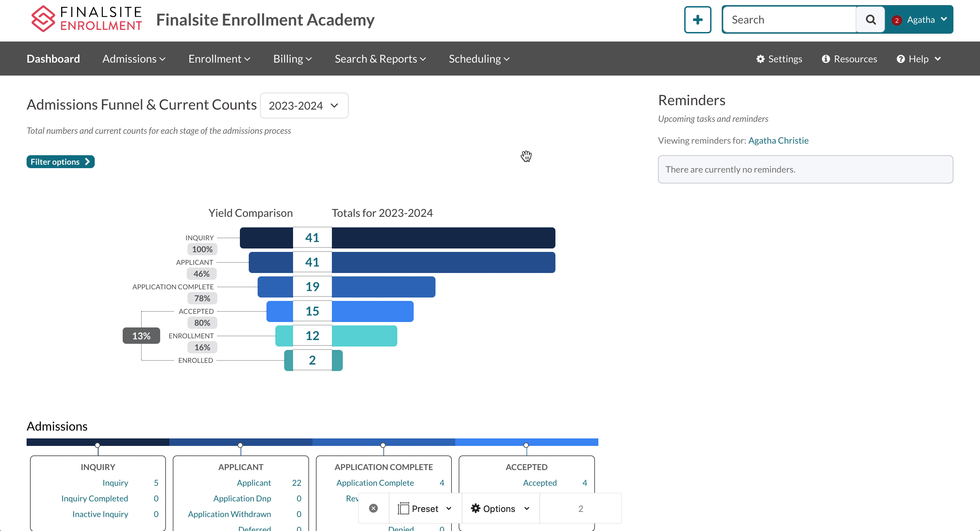980x531 pixels.
Task: Close the floating toolbar using X icon
Action: 373,509
